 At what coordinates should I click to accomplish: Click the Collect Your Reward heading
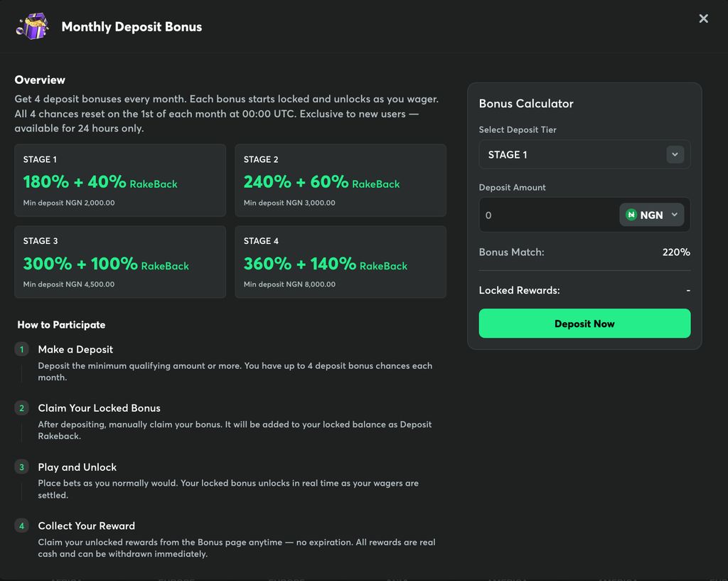86,526
